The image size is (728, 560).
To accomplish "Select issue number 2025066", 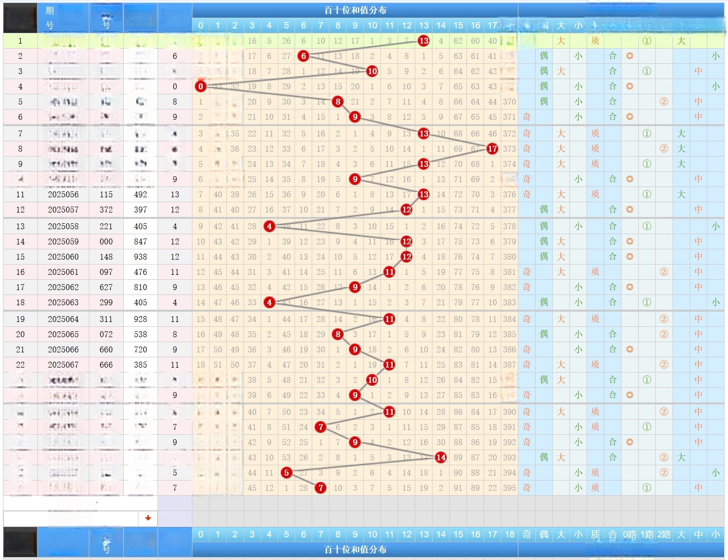I will click(63, 349).
